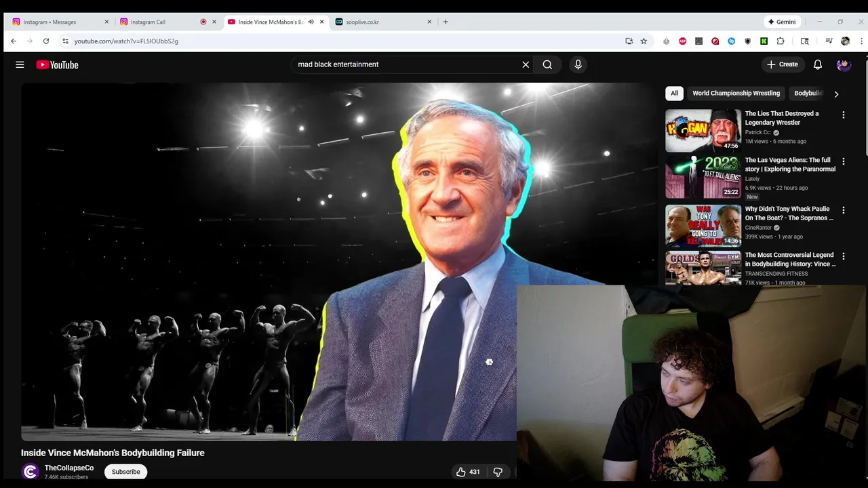
Task: Close the Instagram Messages tab
Action: 106,22
